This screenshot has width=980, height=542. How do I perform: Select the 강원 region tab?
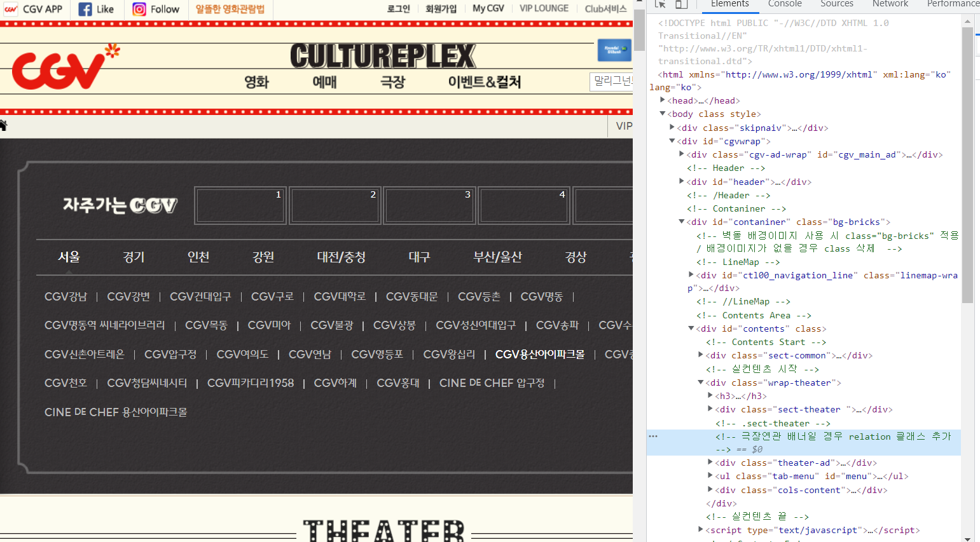(263, 257)
